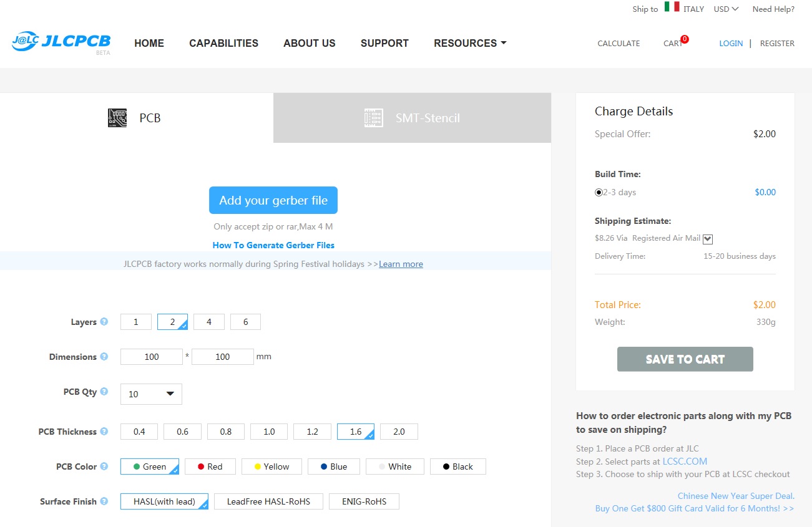Viewport: 812px width, 527px height.
Task: Click Need Help? link
Action: [773, 9]
